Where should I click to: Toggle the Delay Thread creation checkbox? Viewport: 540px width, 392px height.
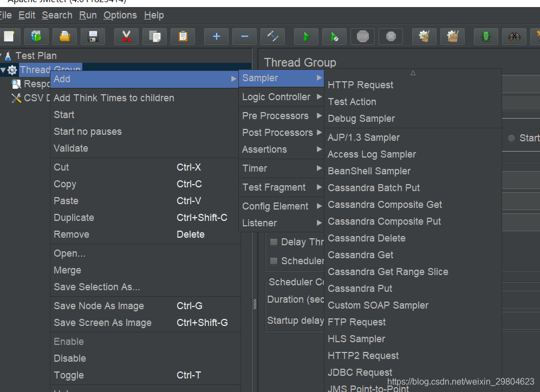click(x=274, y=242)
